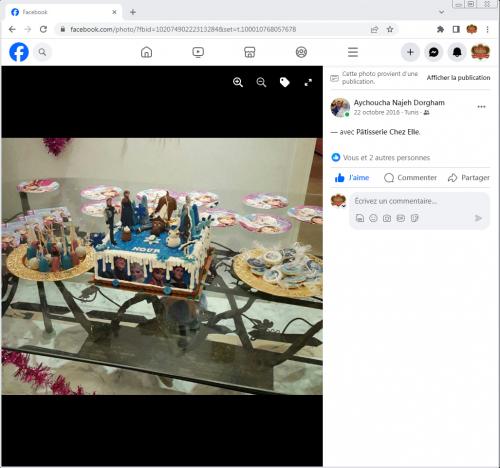Click the browser address bar URL
Screen dimensions: 500x468
coord(183,29)
